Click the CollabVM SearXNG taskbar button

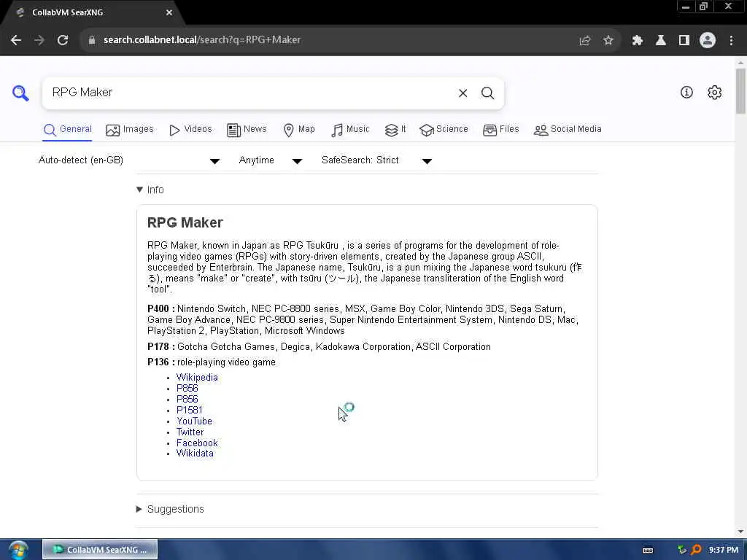coord(100,550)
